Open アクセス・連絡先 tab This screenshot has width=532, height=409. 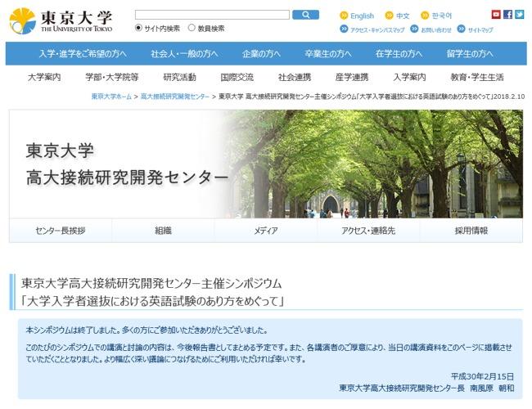pos(368,231)
